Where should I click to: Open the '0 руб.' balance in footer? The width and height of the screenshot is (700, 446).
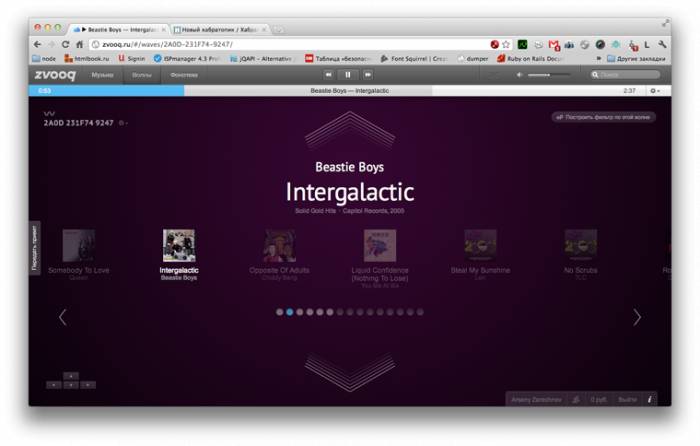pyautogui.click(x=598, y=400)
